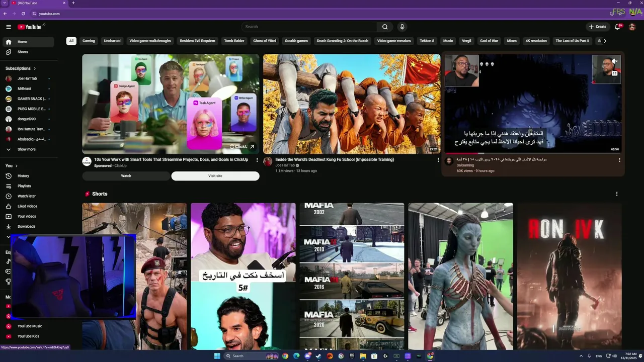The height and width of the screenshot is (362, 644).
Task: Show next filter chips with arrow
Action: [x=605, y=41]
